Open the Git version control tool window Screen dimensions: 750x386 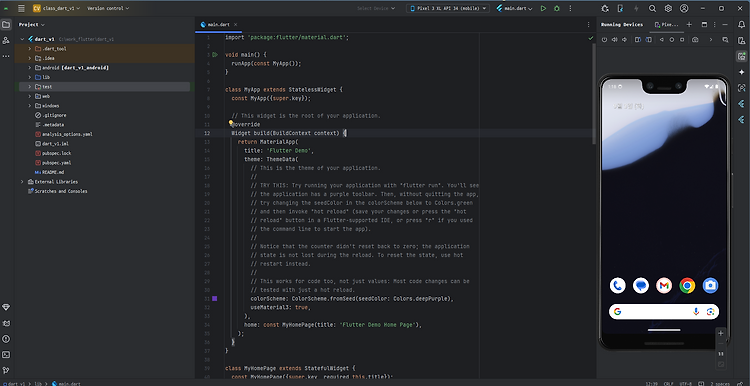pyautogui.click(x=6, y=370)
